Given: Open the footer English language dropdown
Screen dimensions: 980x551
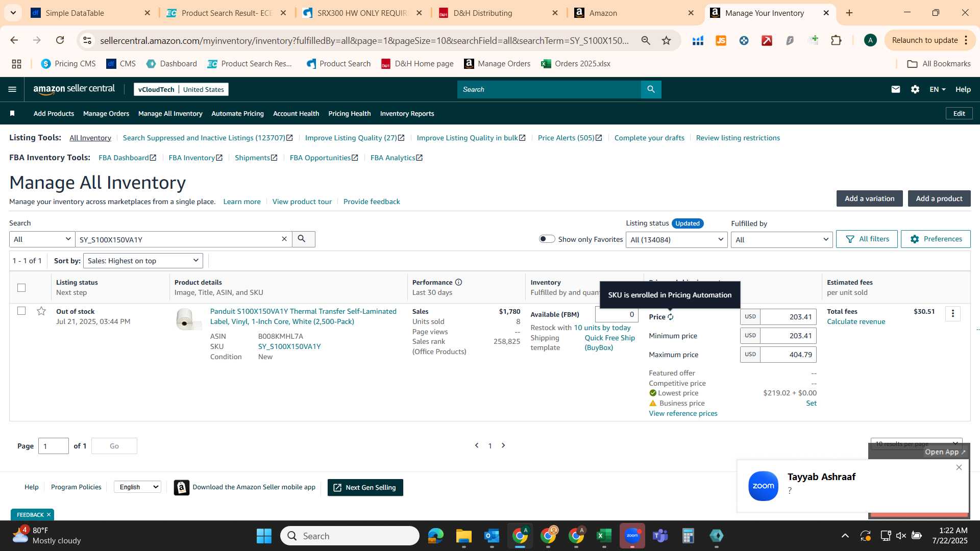Looking at the screenshot, I should [x=138, y=487].
